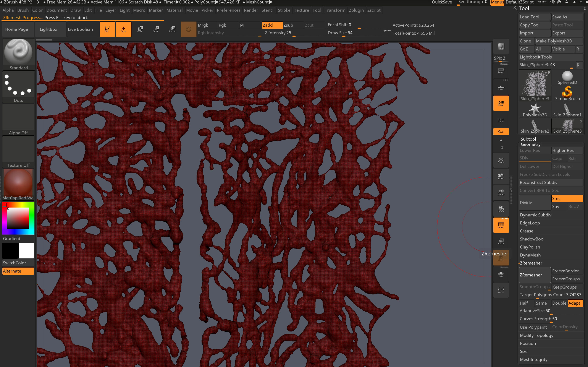Activate the Rotate icon in top shelf
Viewport: 588px width, 367px height.
click(172, 29)
